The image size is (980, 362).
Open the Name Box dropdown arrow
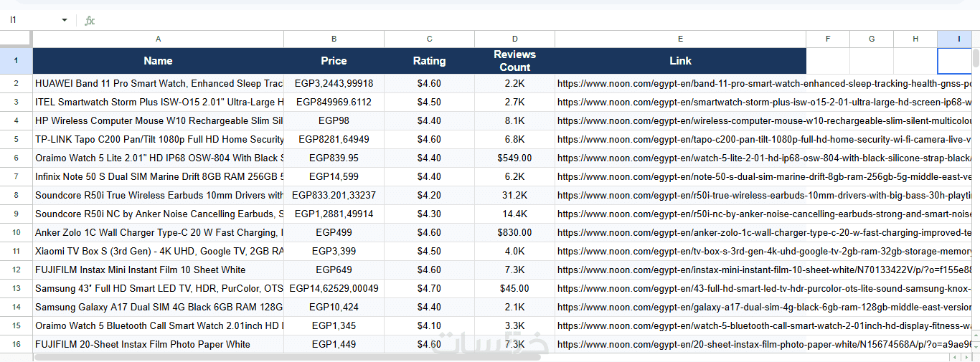tap(65, 21)
